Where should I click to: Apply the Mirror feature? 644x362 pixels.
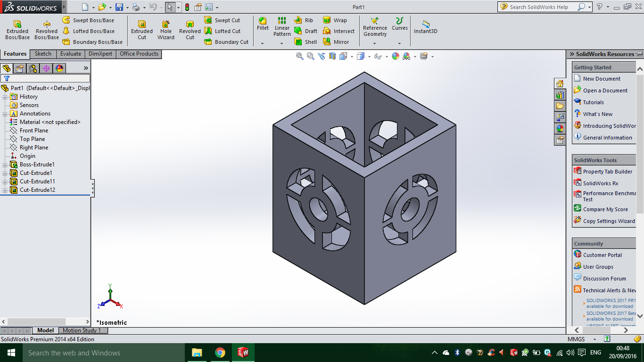336,42
